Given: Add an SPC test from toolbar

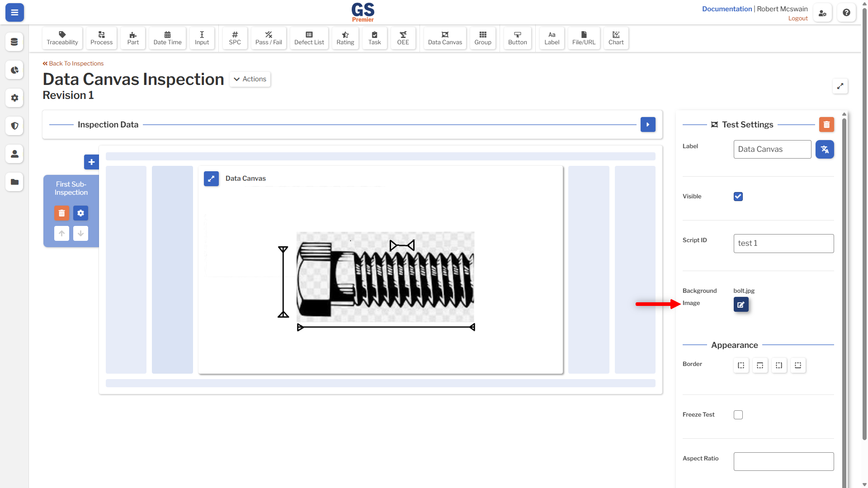Looking at the screenshot, I should (235, 38).
